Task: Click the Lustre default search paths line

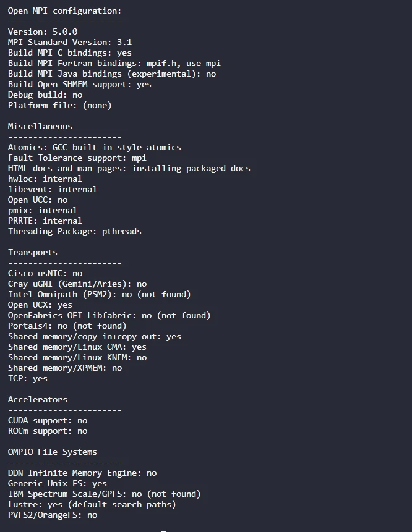Action: [92, 504]
